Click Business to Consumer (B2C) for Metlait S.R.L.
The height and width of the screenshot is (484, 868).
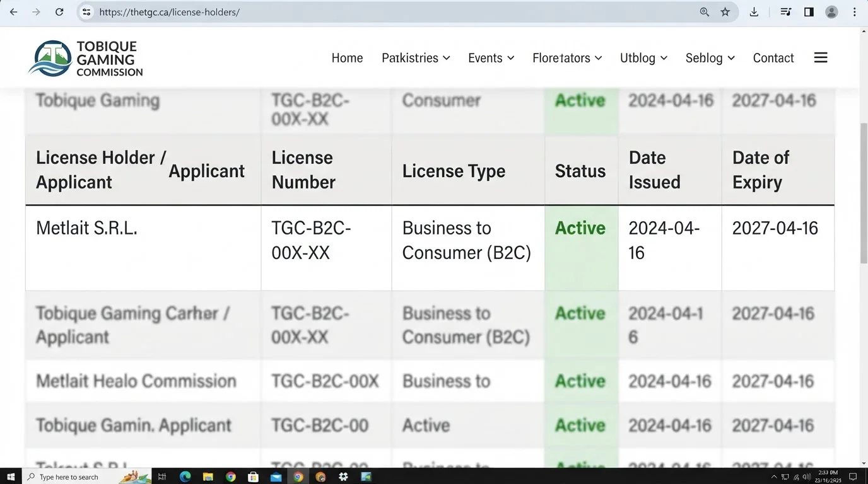pyautogui.click(x=467, y=240)
